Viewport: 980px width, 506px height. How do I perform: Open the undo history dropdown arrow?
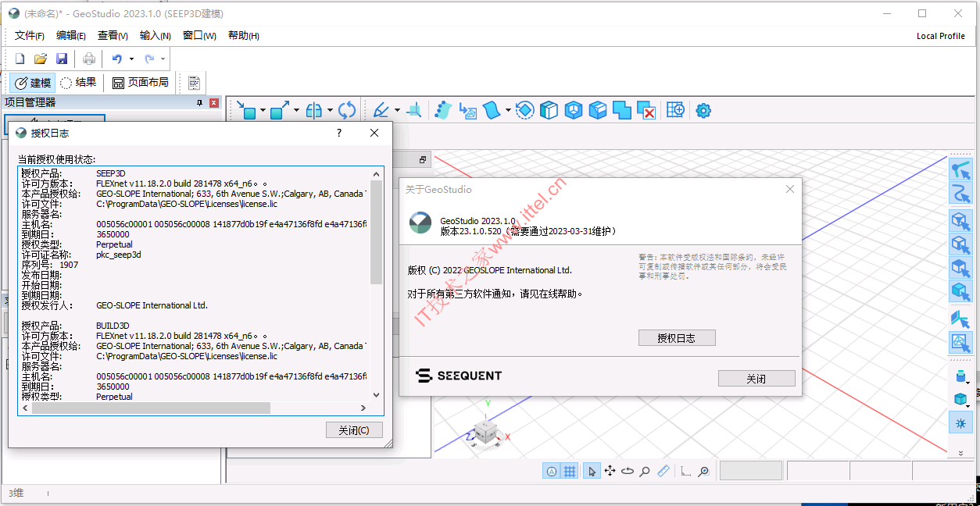pos(131,59)
